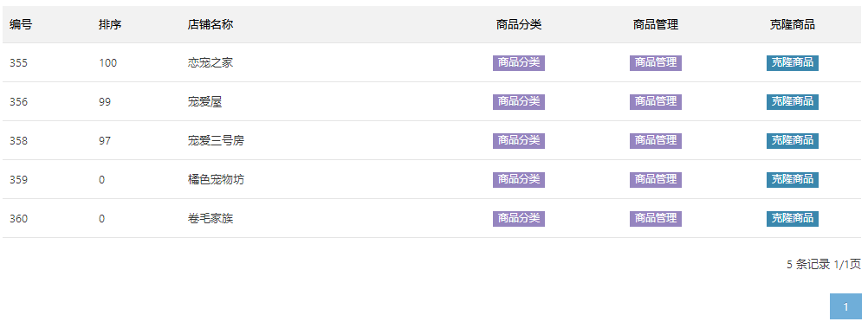Click the 编号 column header
Image resolution: width=868 pixels, height=328 pixels.
tap(21, 25)
